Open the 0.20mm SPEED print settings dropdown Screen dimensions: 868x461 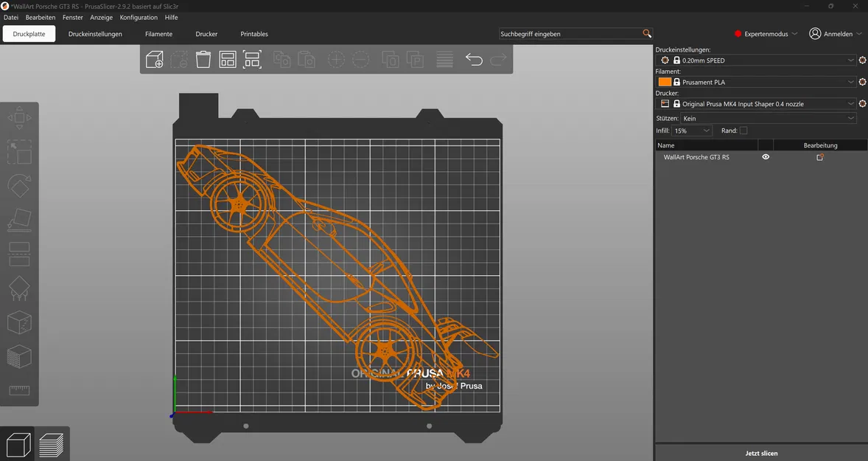pyautogui.click(x=756, y=60)
